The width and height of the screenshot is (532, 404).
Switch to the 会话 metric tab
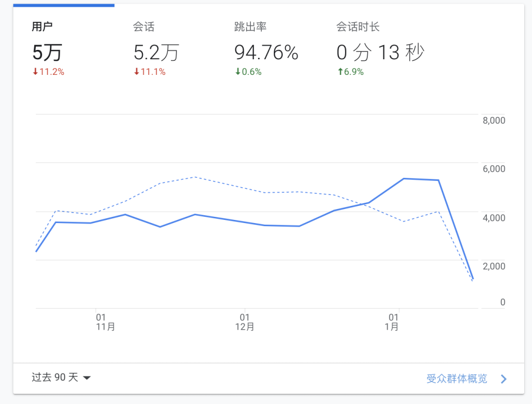coord(144,28)
